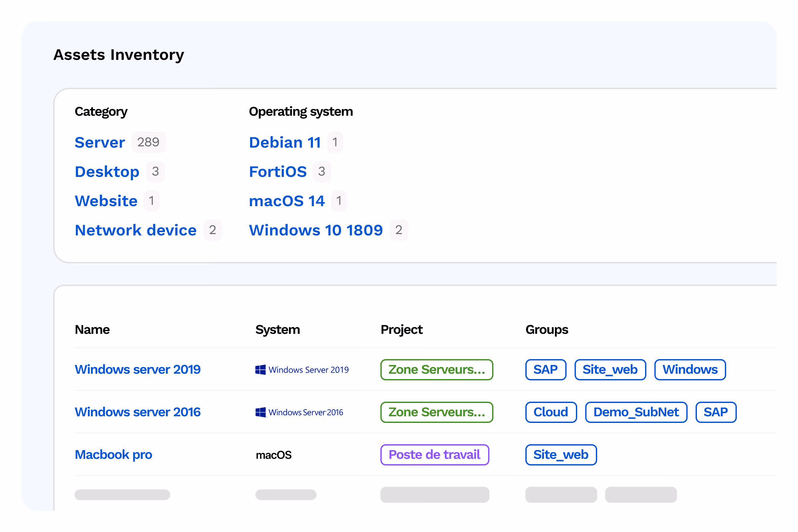798x532 pixels.
Task: Click the macOS system cell
Action: click(273, 455)
